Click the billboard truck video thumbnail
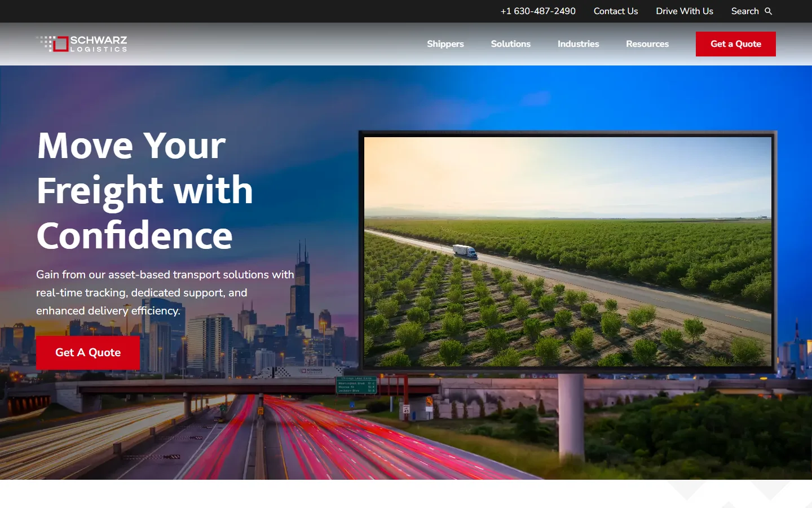 [x=568, y=251]
